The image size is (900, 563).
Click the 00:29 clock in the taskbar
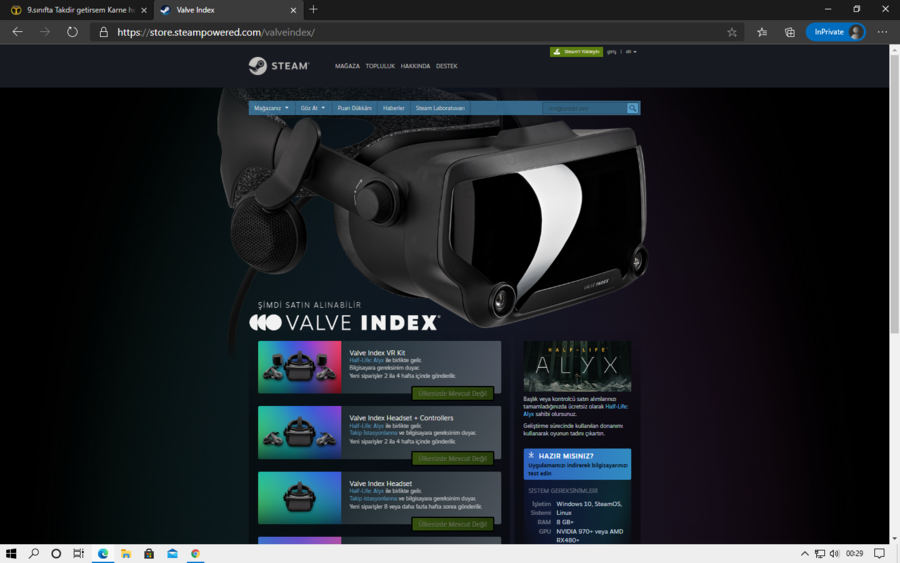[854, 553]
